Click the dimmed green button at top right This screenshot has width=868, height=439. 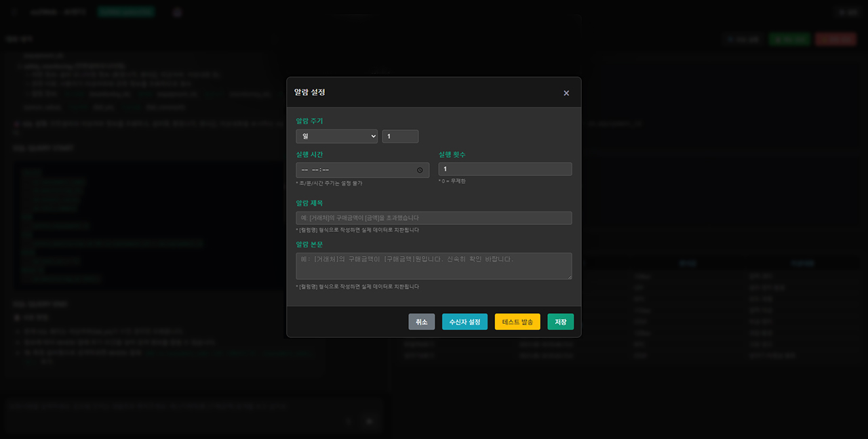tap(789, 39)
